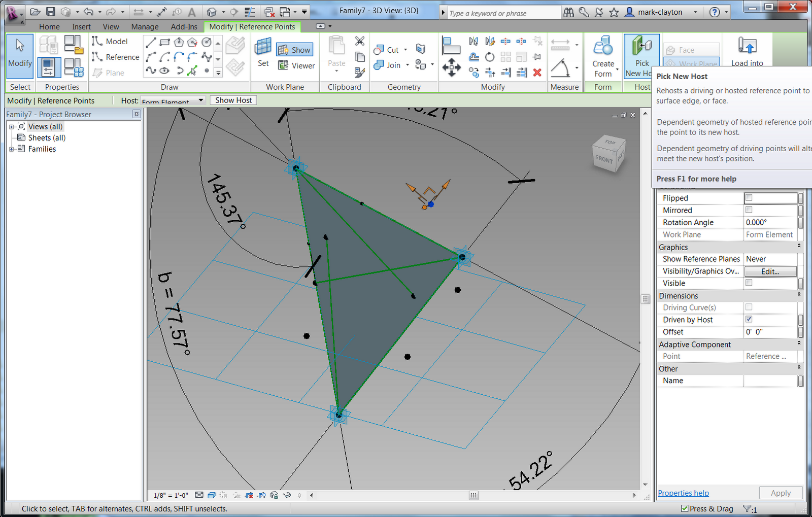Open the Insert ribbon tab
The width and height of the screenshot is (812, 517).
click(81, 26)
